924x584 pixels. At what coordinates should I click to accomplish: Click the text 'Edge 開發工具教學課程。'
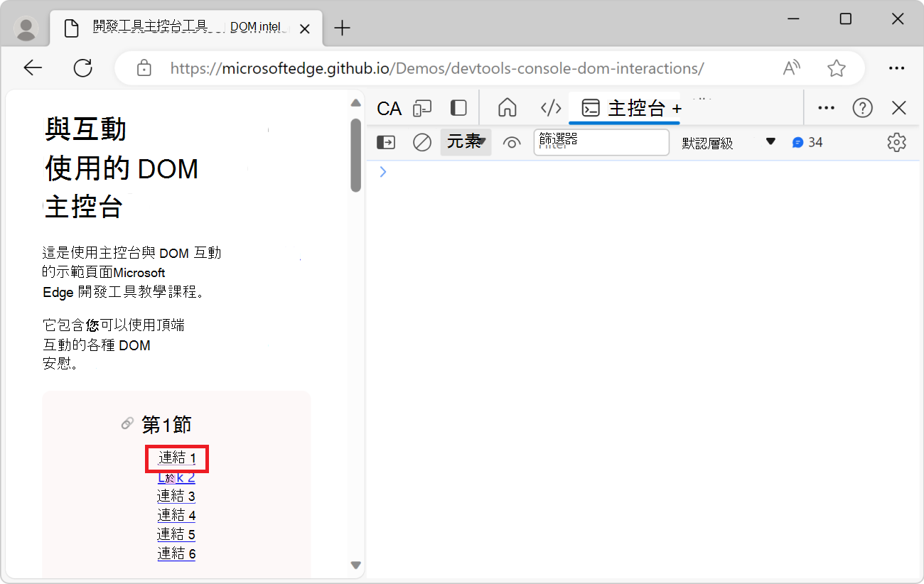123,292
